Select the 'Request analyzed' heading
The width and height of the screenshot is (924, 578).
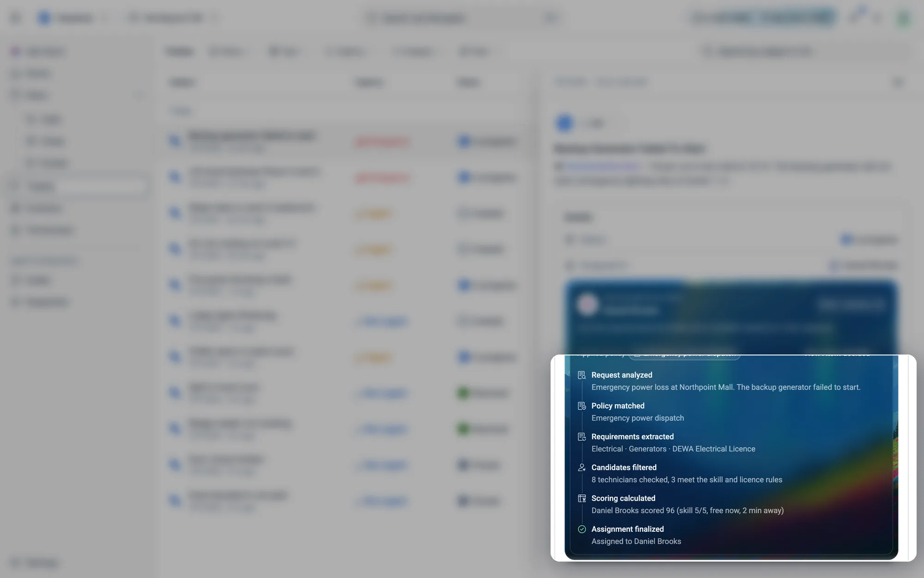coord(621,375)
